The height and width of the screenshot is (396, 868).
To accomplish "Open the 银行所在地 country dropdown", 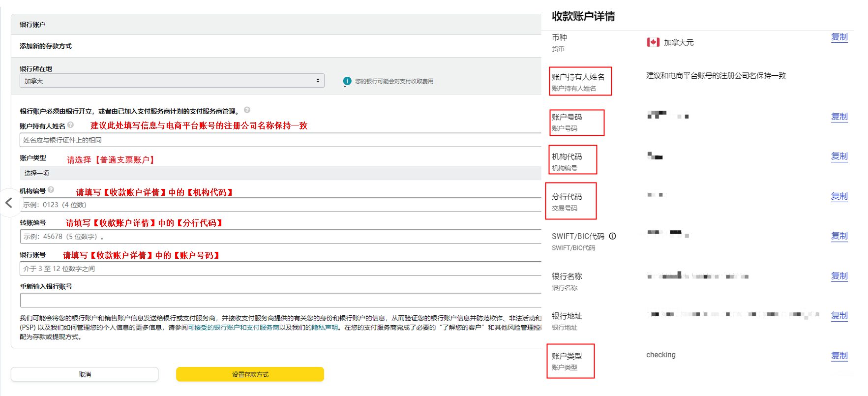I will click(172, 81).
